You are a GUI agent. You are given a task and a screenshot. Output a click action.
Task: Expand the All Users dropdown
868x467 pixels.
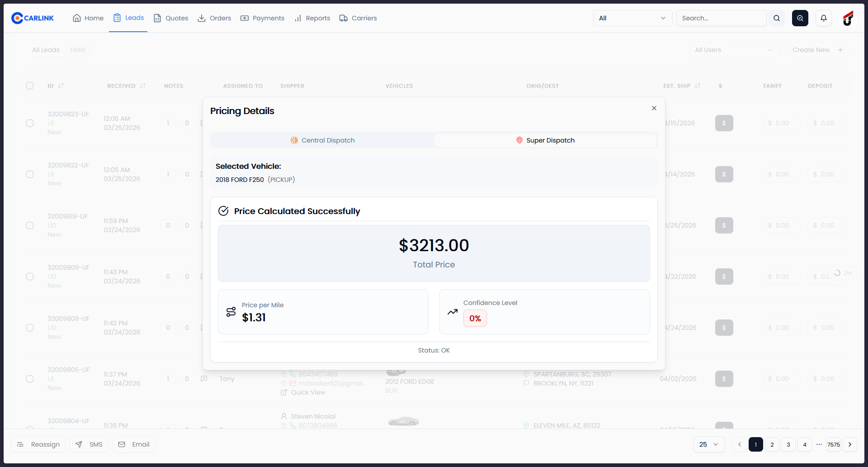(733, 50)
